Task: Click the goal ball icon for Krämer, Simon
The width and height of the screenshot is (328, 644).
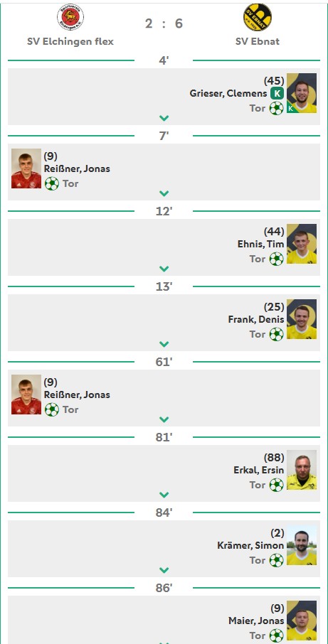Action: [x=276, y=560]
